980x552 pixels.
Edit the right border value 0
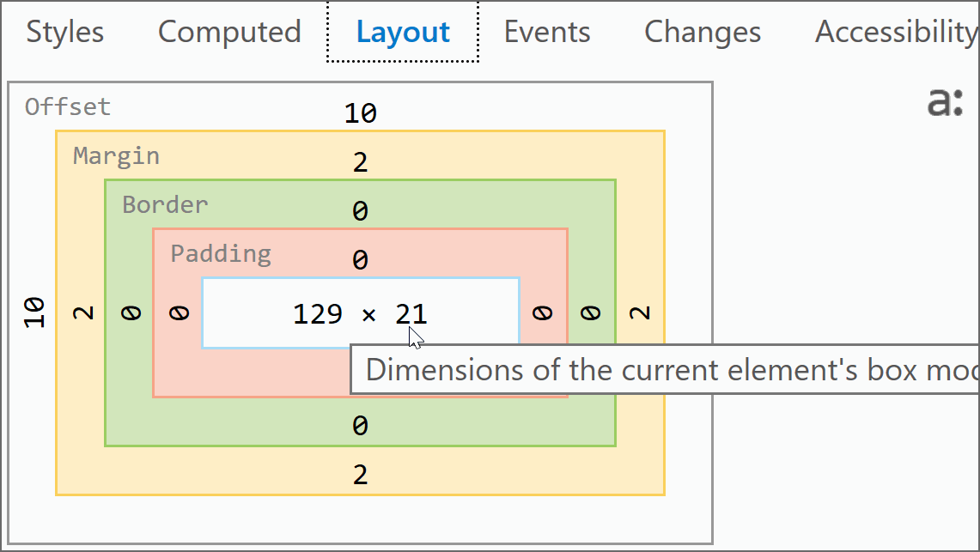pyautogui.click(x=591, y=313)
